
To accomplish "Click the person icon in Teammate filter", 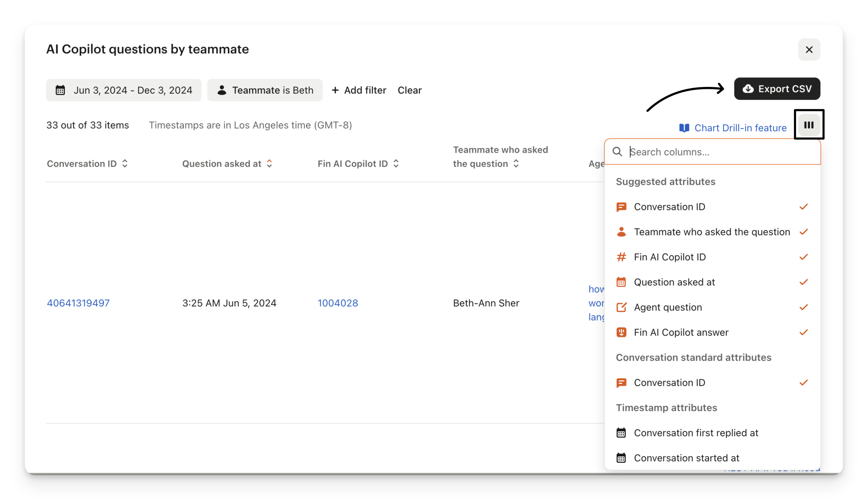I will (x=222, y=90).
